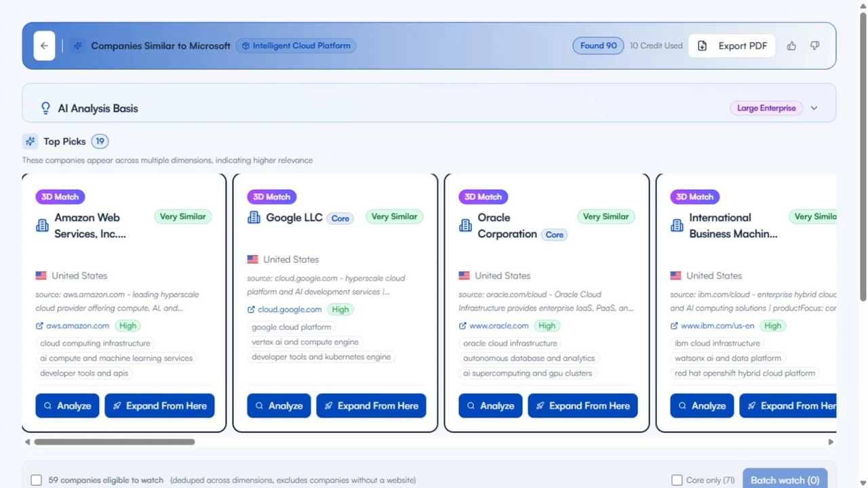Viewport: 868px width, 488px height.
Task: Open cloud.google.com link
Action: point(290,310)
